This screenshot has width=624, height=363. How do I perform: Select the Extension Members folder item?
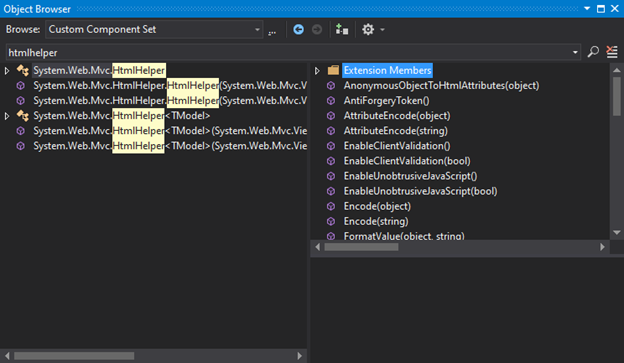coord(387,70)
